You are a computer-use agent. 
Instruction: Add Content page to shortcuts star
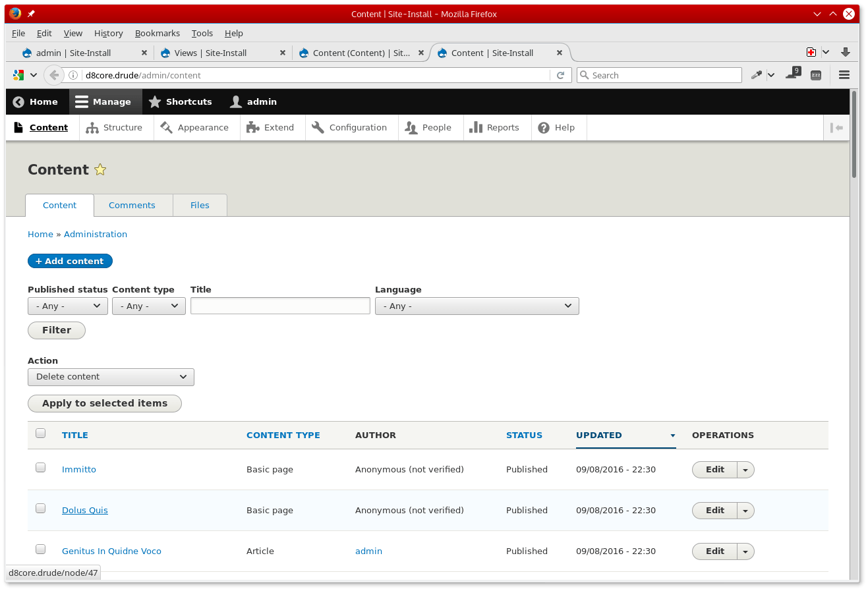point(100,170)
